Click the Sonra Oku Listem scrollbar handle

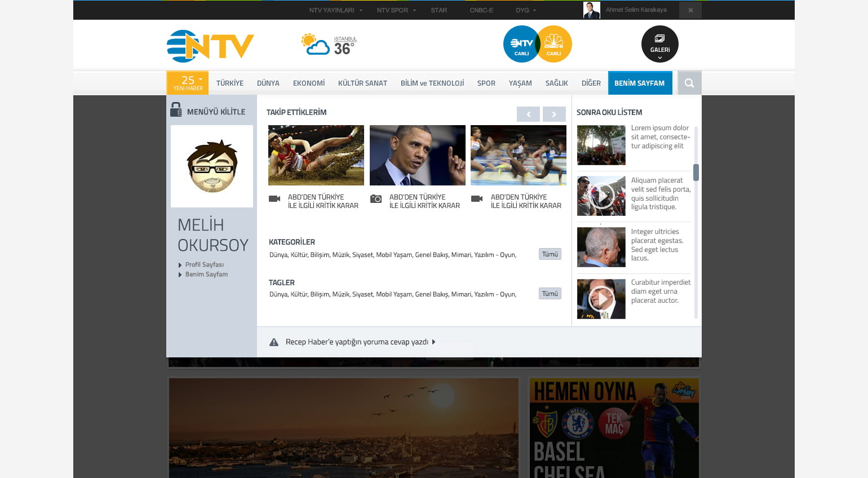696,172
